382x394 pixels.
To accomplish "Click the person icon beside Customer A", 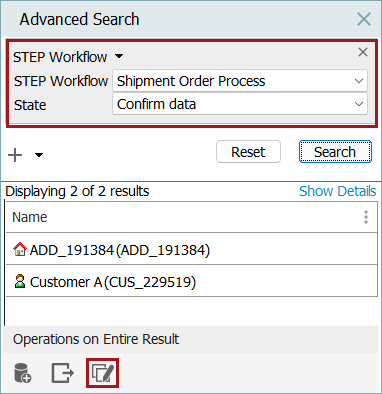I will click(20, 281).
